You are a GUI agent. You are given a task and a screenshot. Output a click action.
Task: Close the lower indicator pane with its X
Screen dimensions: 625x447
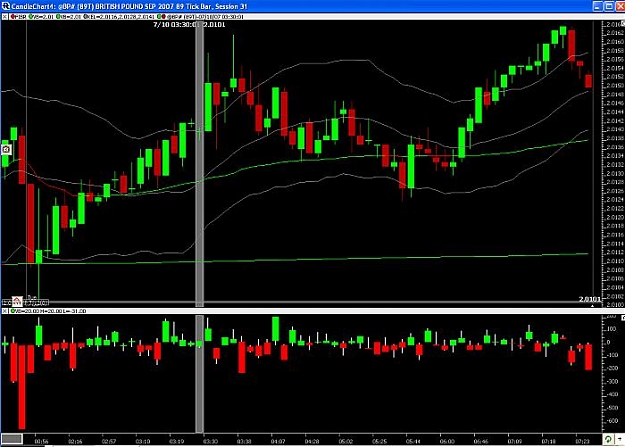pos(4,311)
